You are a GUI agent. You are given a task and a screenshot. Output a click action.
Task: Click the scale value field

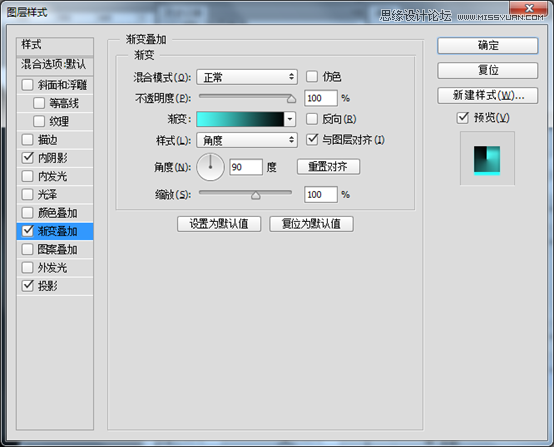[321, 194]
